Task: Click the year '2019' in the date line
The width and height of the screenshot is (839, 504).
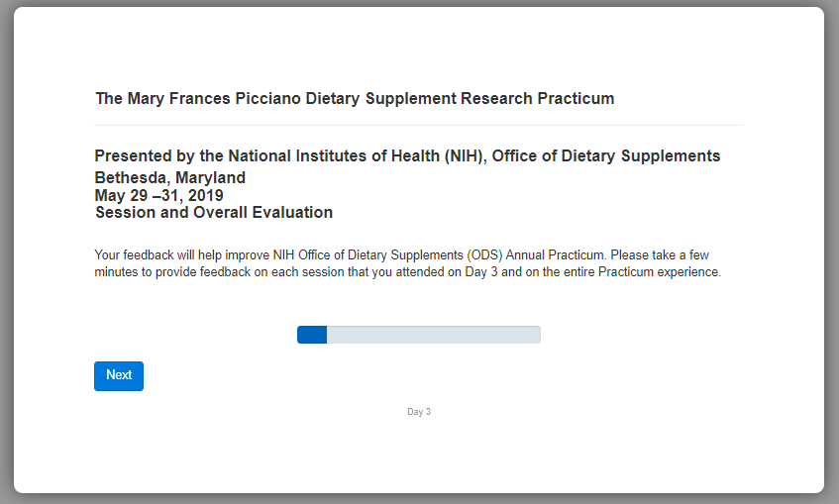Action: [x=205, y=195]
